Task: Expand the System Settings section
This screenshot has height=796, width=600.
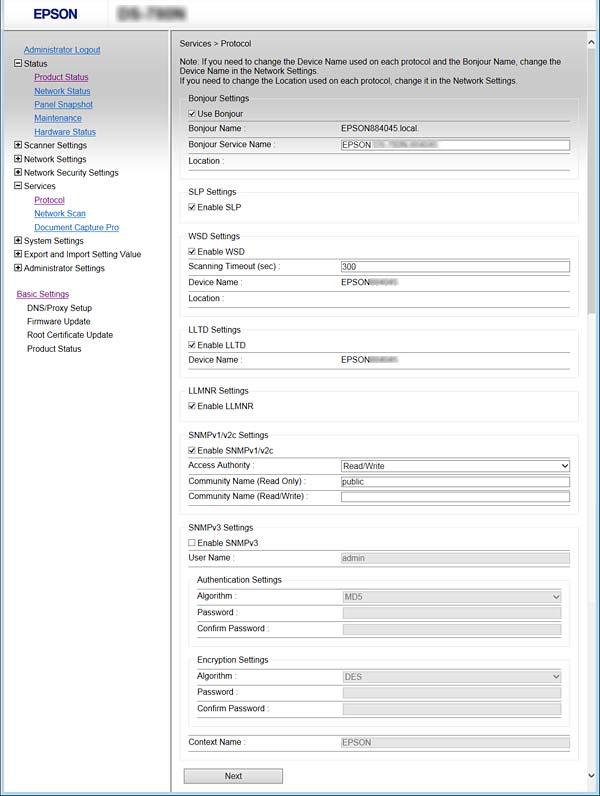Action: point(18,241)
